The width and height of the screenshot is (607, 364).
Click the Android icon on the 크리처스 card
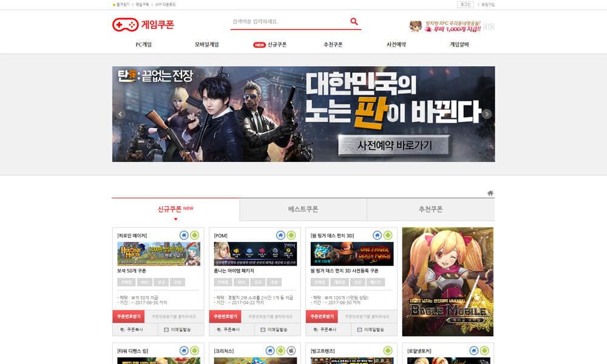pyautogui.click(x=280, y=351)
